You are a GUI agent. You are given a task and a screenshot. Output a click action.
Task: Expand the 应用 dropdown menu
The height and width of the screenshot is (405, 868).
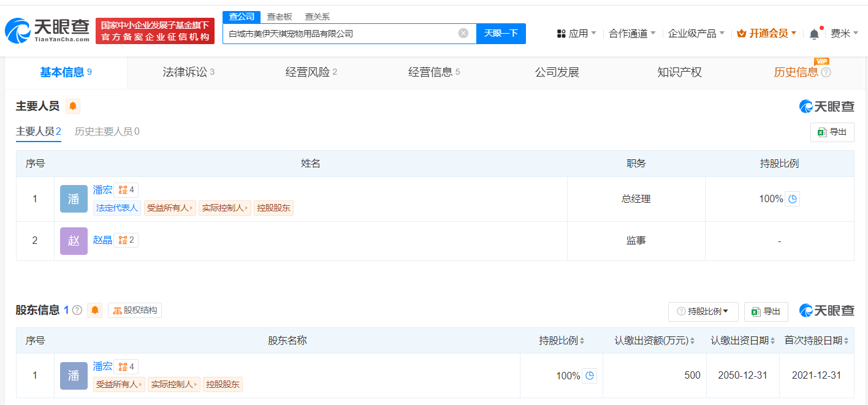pos(576,34)
